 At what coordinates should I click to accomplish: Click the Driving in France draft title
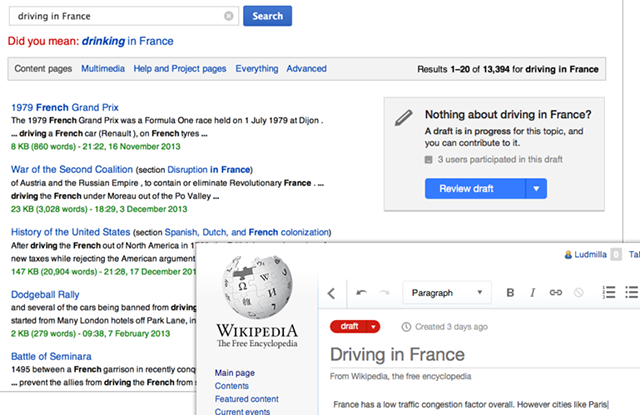397,354
